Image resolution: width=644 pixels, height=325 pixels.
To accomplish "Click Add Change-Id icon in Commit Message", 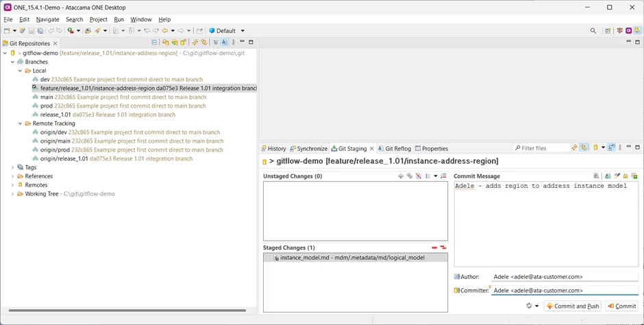I will [x=635, y=176].
